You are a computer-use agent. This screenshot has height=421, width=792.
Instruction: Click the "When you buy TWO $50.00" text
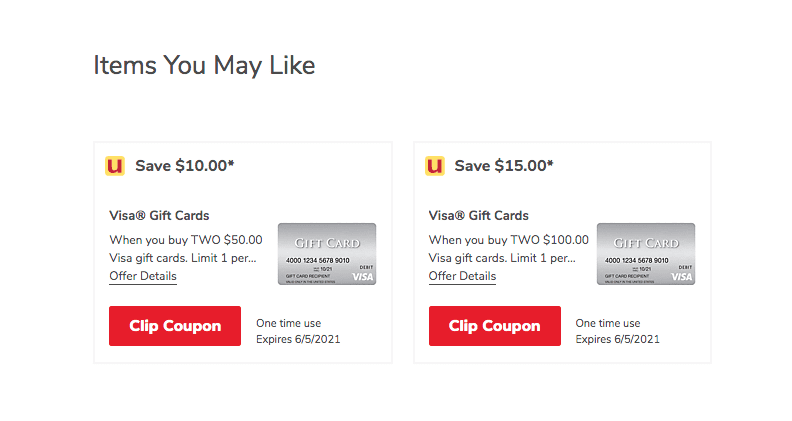[x=185, y=240]
